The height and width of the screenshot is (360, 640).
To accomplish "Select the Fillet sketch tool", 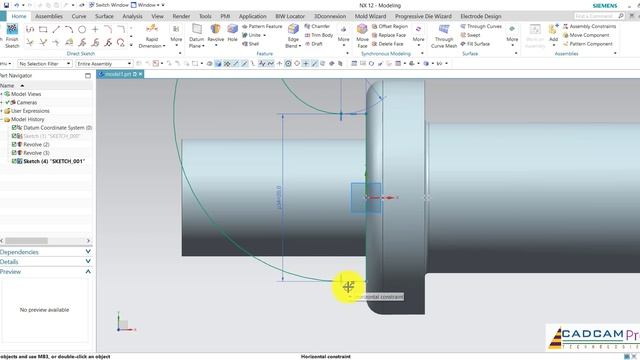I will [x=108, y=29].
